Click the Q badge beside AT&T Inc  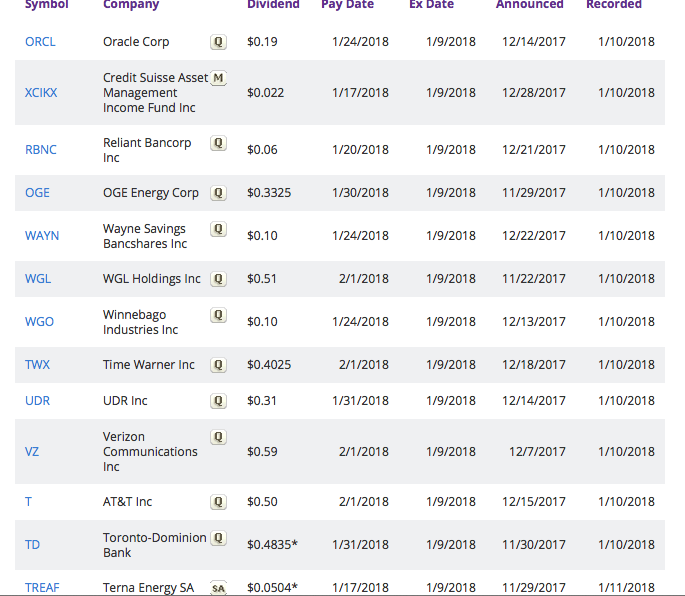tap(218, 502)
